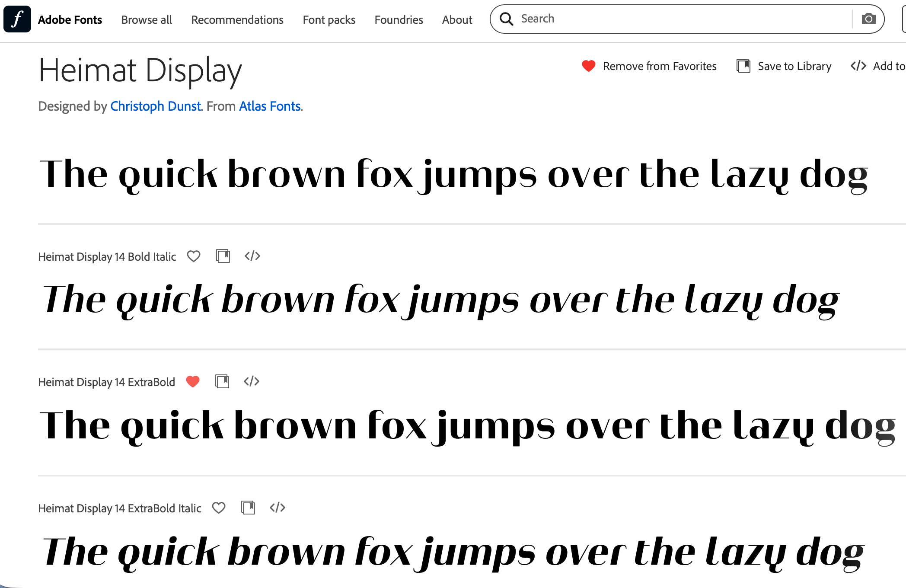Save ExtraBold font to library icon
906x588 pixels.
[222, 382]
